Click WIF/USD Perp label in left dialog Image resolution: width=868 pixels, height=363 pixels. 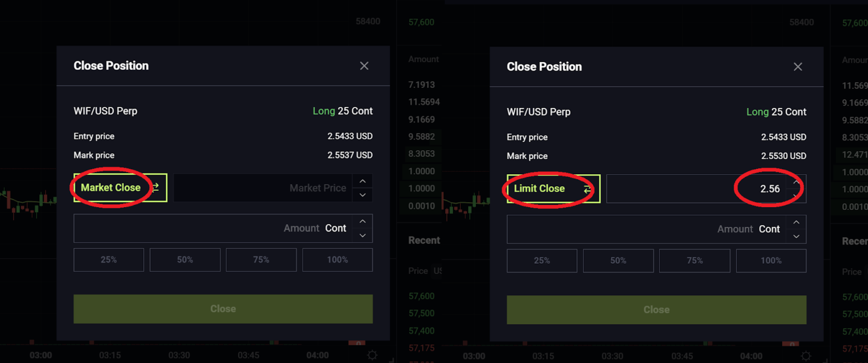point(105,111)
